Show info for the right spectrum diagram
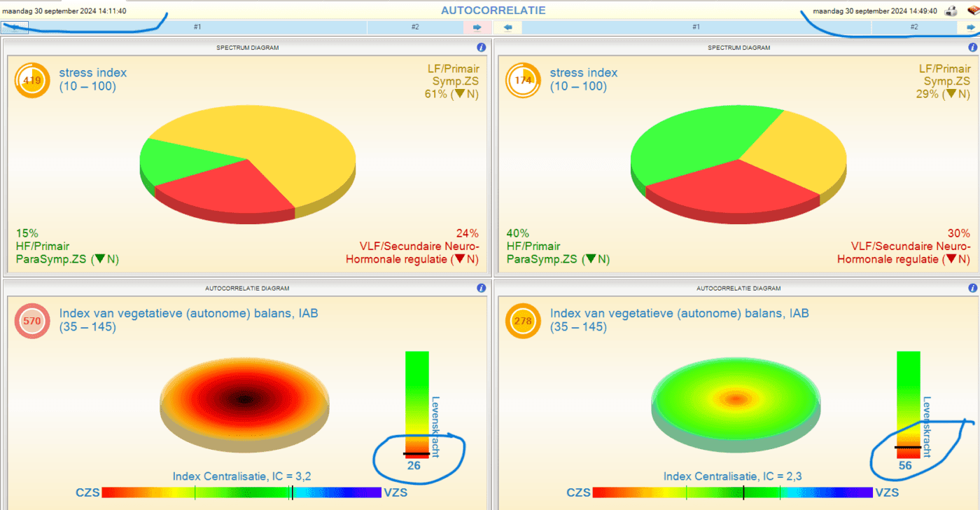980x510 pixels. tap(972, 48)
